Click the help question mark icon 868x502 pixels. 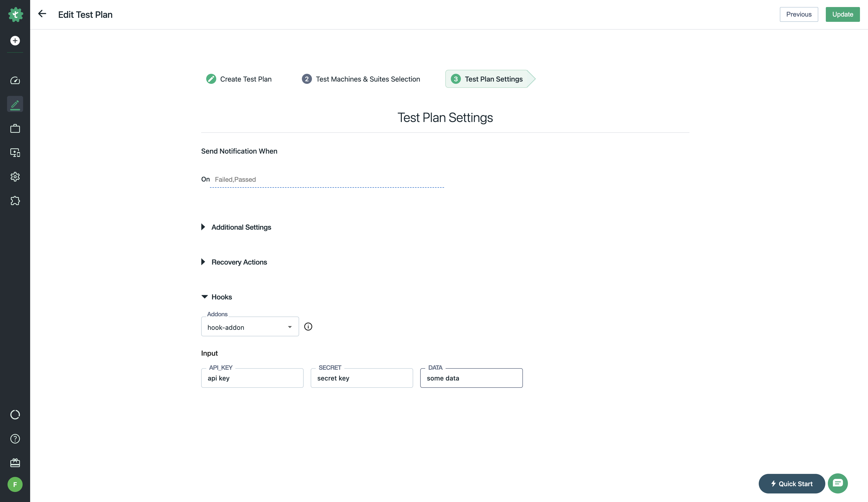[x=15, y=439]
